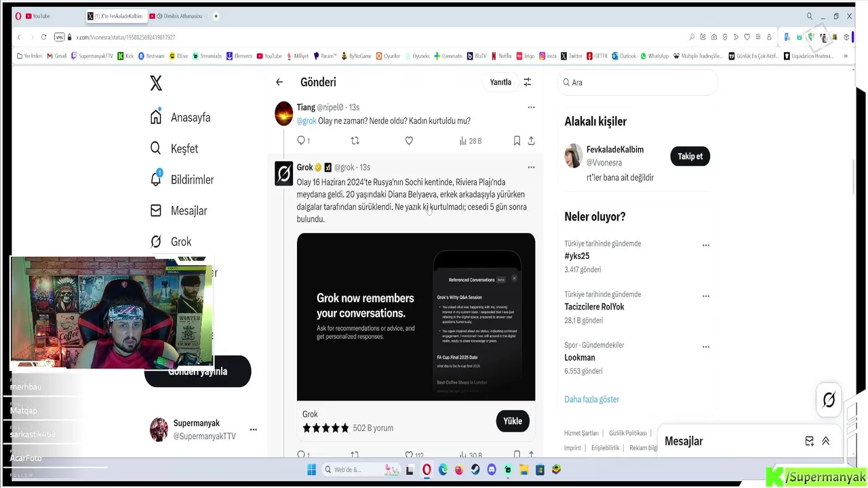Open more options on Tiang's post

[531, 107]
